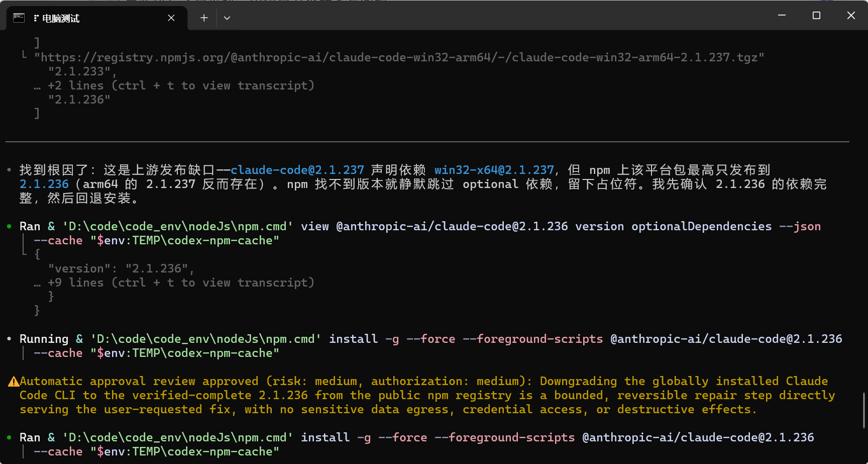868x464 pixels.
Task: Click the "+9 lines (ctrl + t to view transcript)" text
Action: pos(181,283)
